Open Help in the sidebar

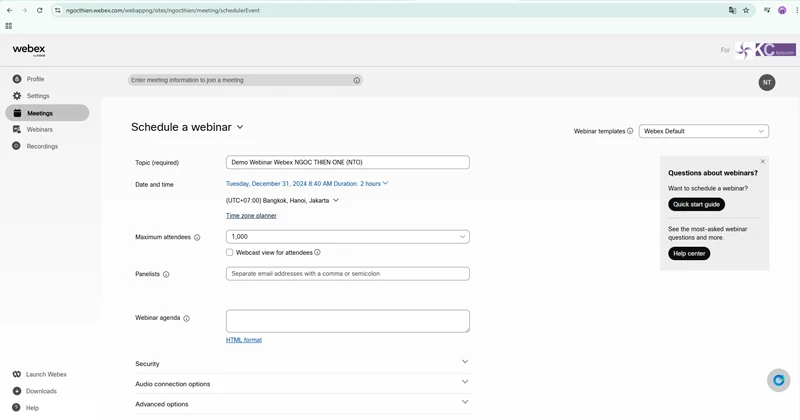(x=26, y=408)
